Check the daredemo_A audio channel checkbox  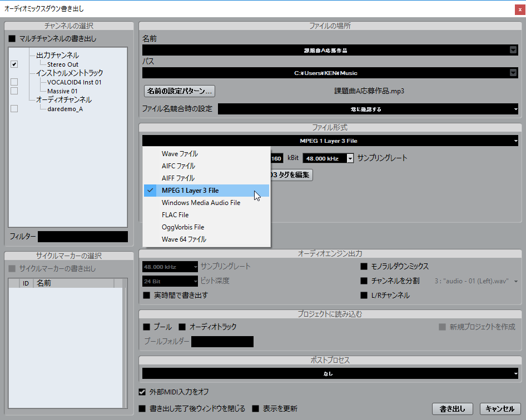(x=14, y=108)
